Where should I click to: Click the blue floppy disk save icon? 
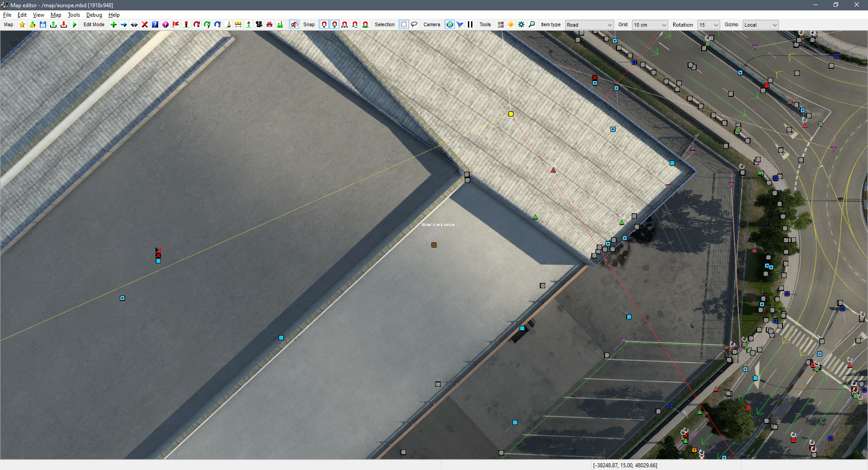click(43, 24)
